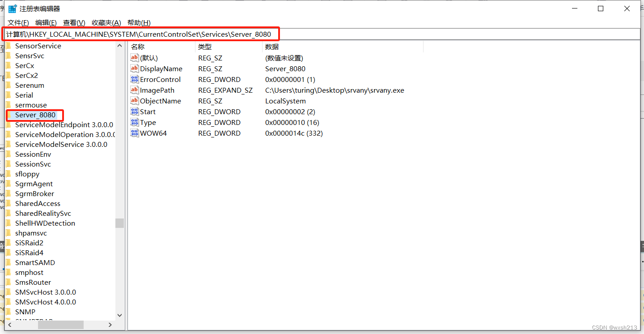This screenshot has height=334, width=644.
Task: Click the SharedAccess folder icon
Action: pyautogui.click(x=8, y=203)
